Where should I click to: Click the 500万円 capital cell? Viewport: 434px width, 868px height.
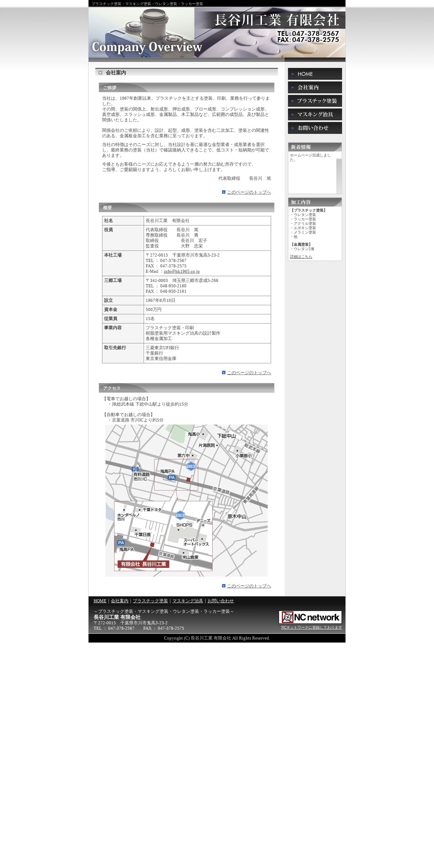click(207, 310)
